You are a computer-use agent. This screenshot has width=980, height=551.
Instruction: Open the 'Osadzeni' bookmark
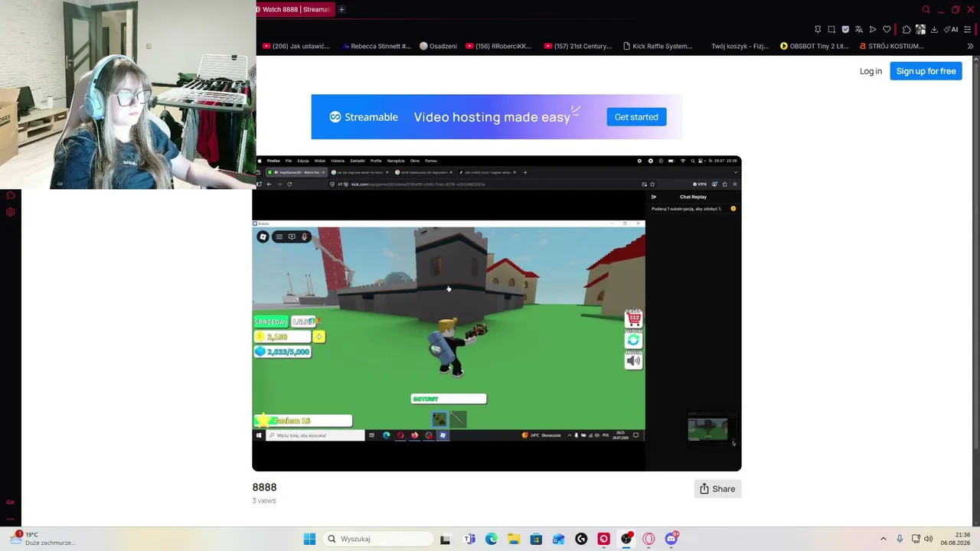[x=438, y=46]
